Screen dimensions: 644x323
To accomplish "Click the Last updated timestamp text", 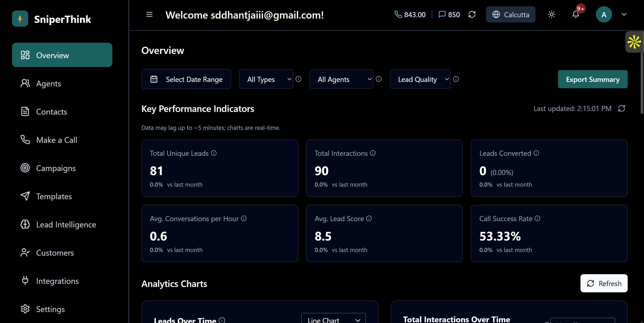I will (572, 108).
